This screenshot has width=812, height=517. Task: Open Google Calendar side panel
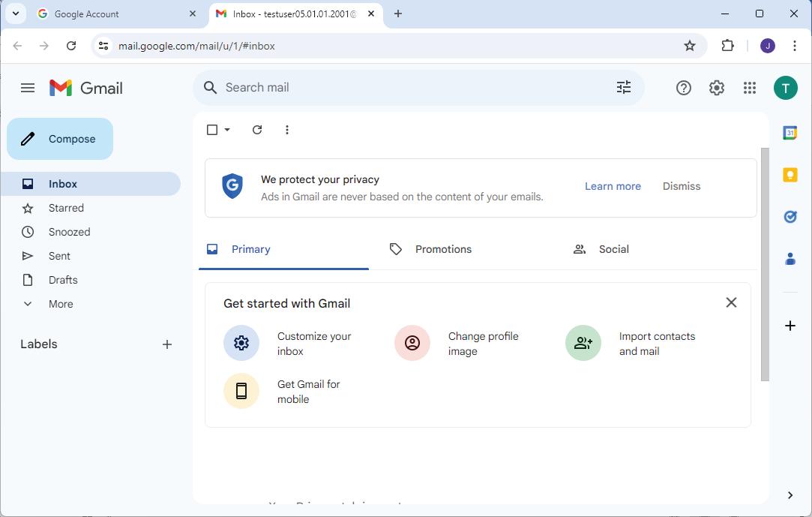790,133
